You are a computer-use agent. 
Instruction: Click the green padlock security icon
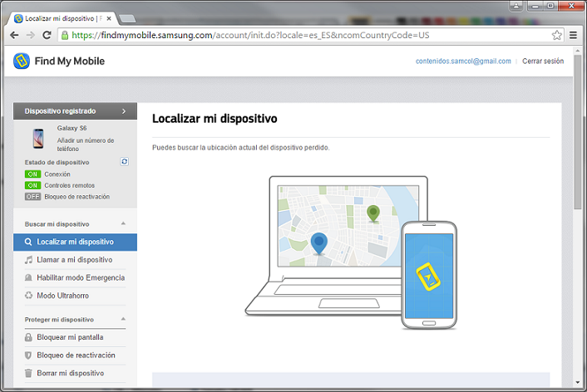point(65,35)
